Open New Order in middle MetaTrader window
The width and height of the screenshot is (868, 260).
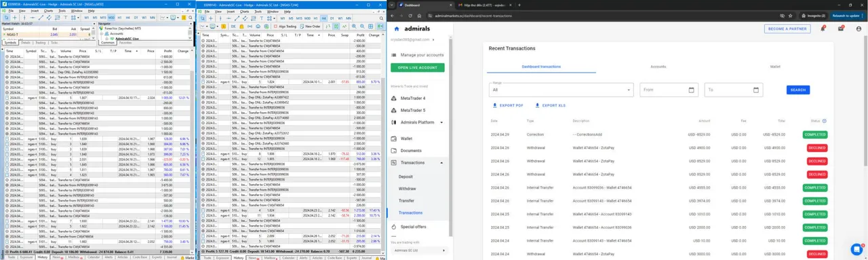tap(310, 26)
